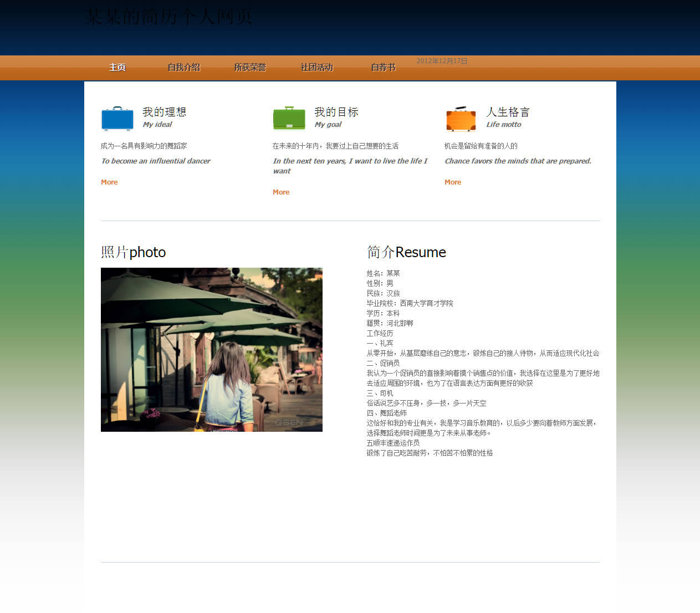Open the 自我介绍 menu item

pyautogui.click(x=184, y=68)
